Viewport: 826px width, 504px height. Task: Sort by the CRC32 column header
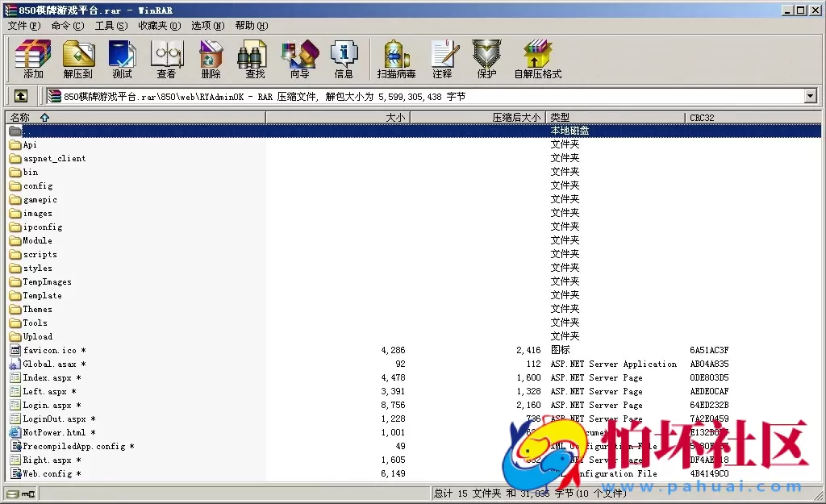(702, 118)
